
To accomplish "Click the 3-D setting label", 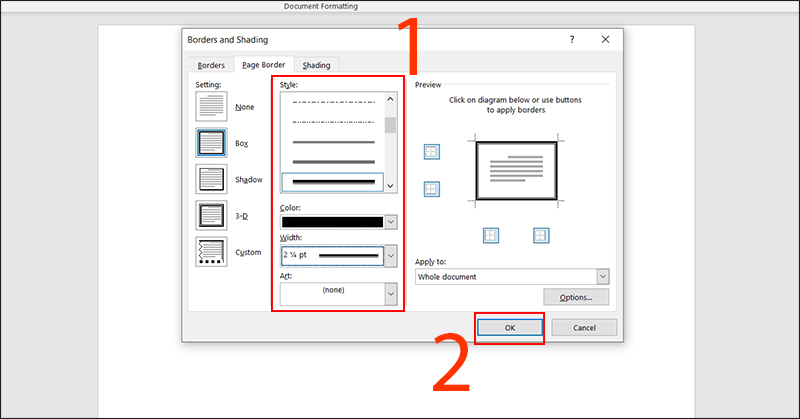I will [x=241, y=216].
